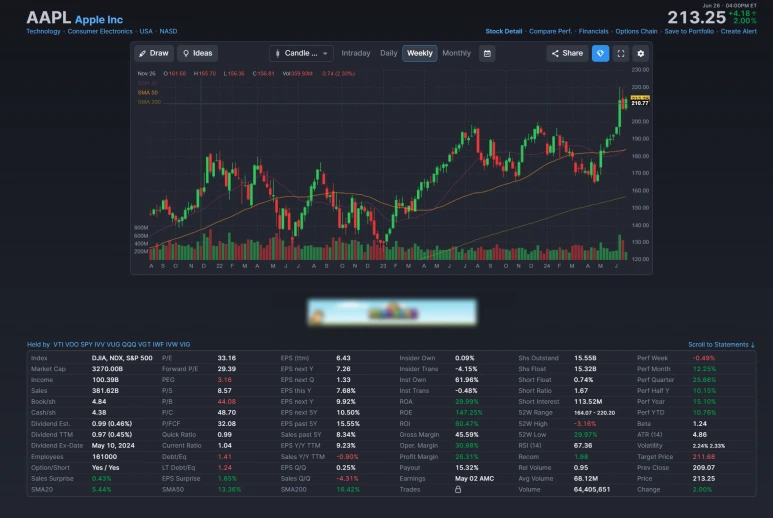The height and width of the screenshot is (518, 773).
Task: Open the Consumer Electronics industry link
Action: pos(100,31)
